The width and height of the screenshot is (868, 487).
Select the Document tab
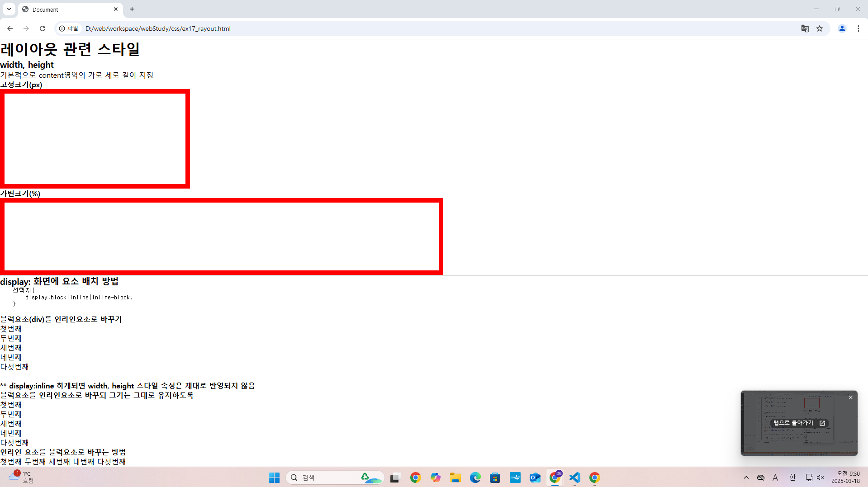click(x=70, y=9)
